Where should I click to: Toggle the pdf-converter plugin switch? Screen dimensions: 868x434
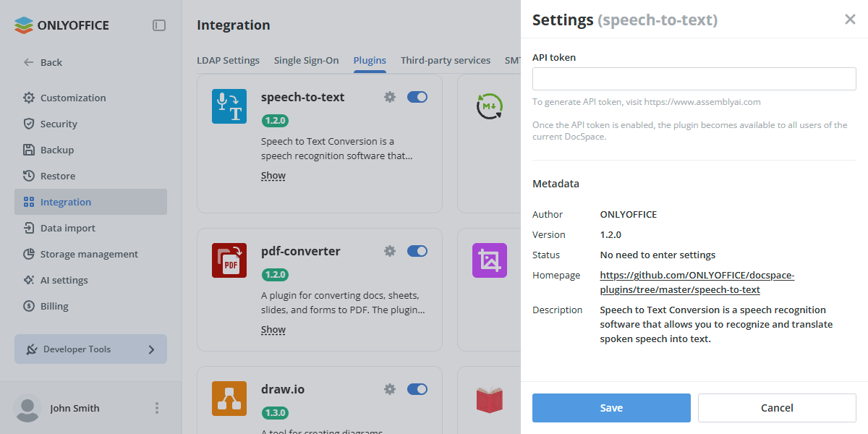pos(417,251)
